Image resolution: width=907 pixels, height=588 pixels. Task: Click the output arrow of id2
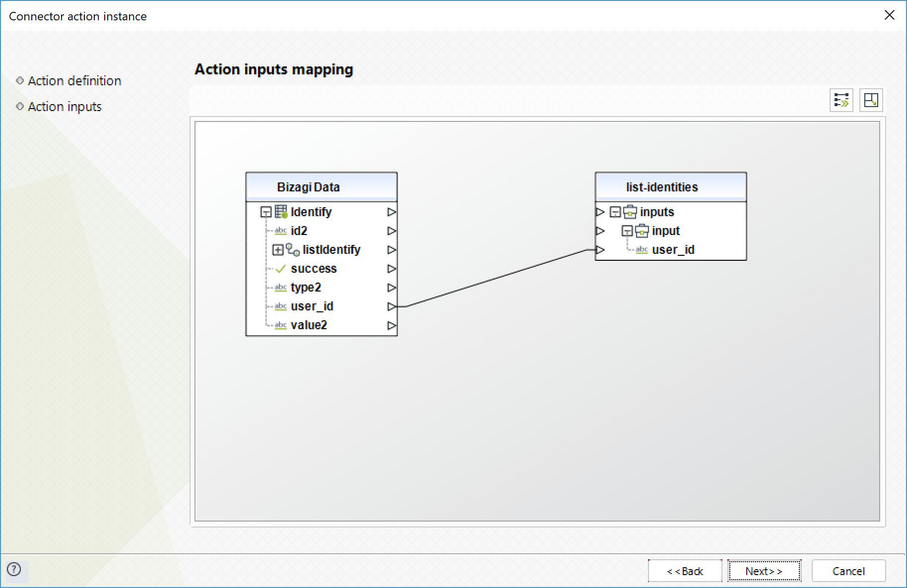tap(391, 231)
